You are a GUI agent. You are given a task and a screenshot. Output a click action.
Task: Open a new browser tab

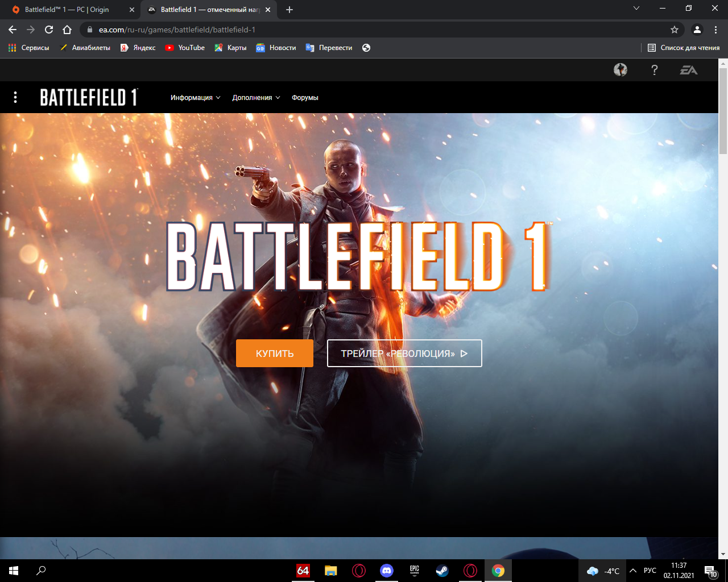coord(289,10)
